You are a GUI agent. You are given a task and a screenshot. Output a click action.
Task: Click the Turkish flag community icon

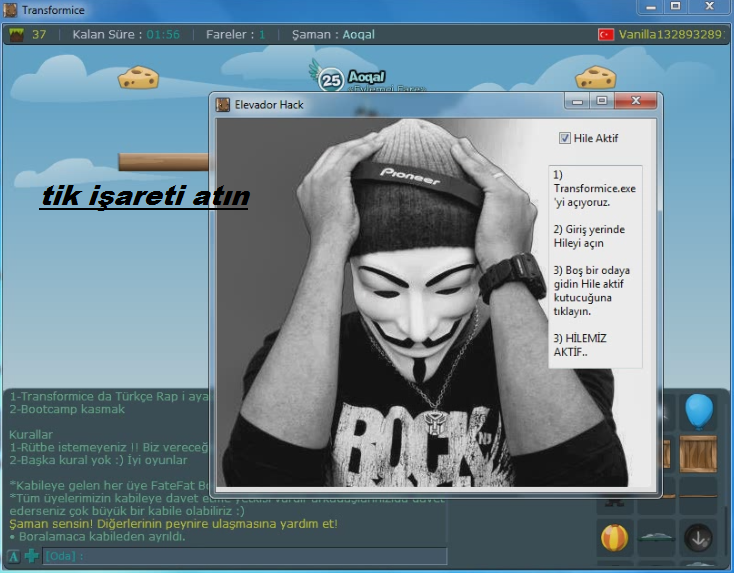(x=606, y=35)
